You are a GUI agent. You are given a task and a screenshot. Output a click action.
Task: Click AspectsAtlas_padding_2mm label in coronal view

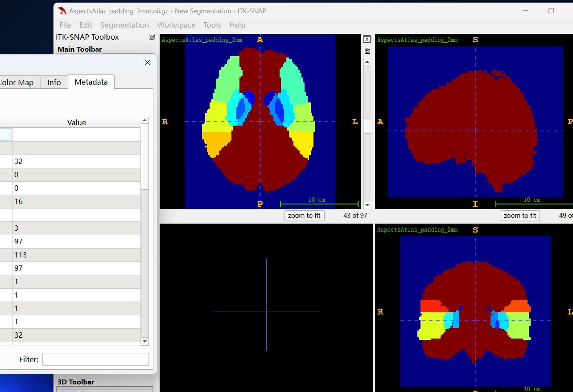(x=417, y=229)
